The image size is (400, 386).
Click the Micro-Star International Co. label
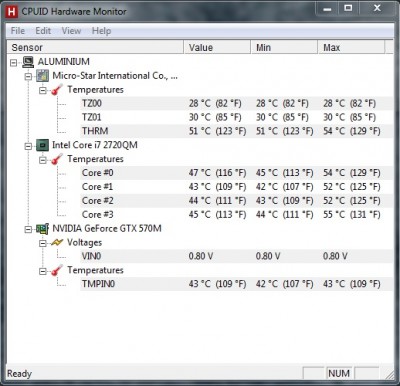coord(115,76)
